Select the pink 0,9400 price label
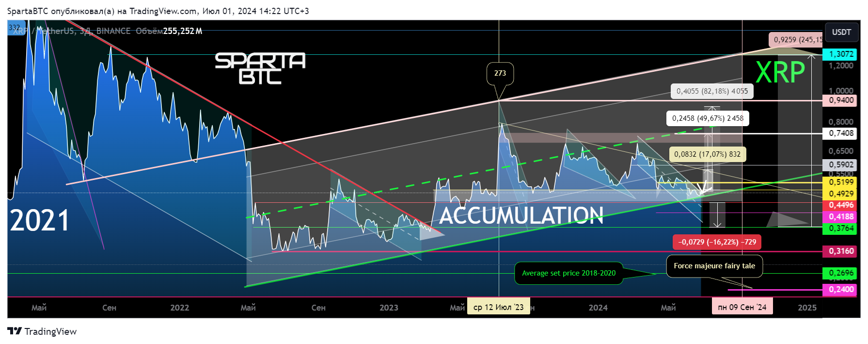Screen dimensions: 868x344 (840, 100)
